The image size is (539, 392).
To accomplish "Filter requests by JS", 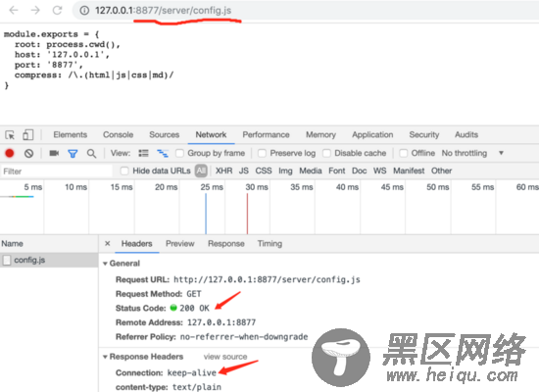I will (244, 171).
